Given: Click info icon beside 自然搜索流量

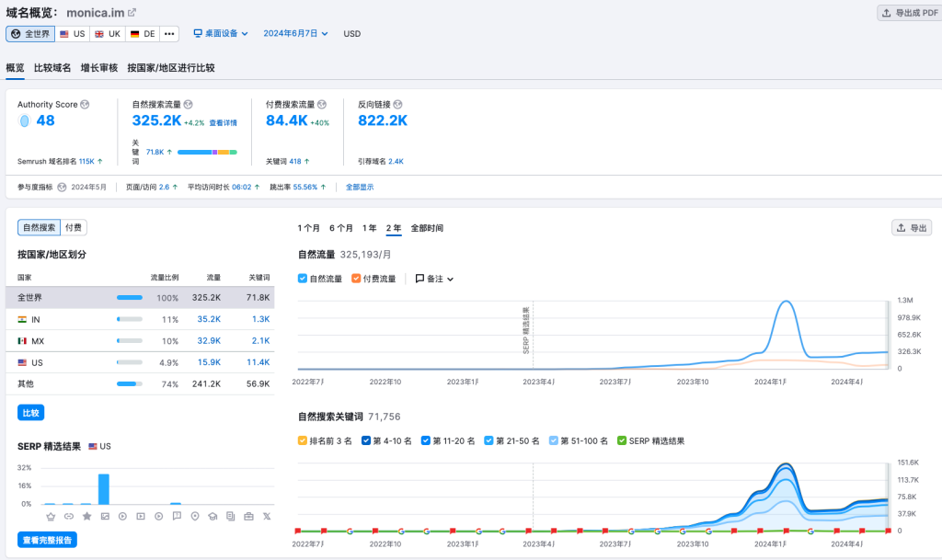Looking at the screenshot, I should pos(188,105).
